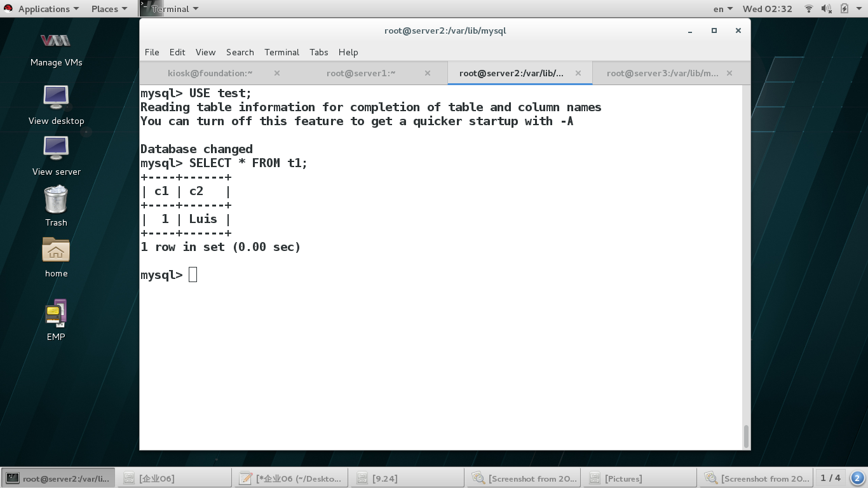Open root@server2 taskbar window button

point(58,478)
